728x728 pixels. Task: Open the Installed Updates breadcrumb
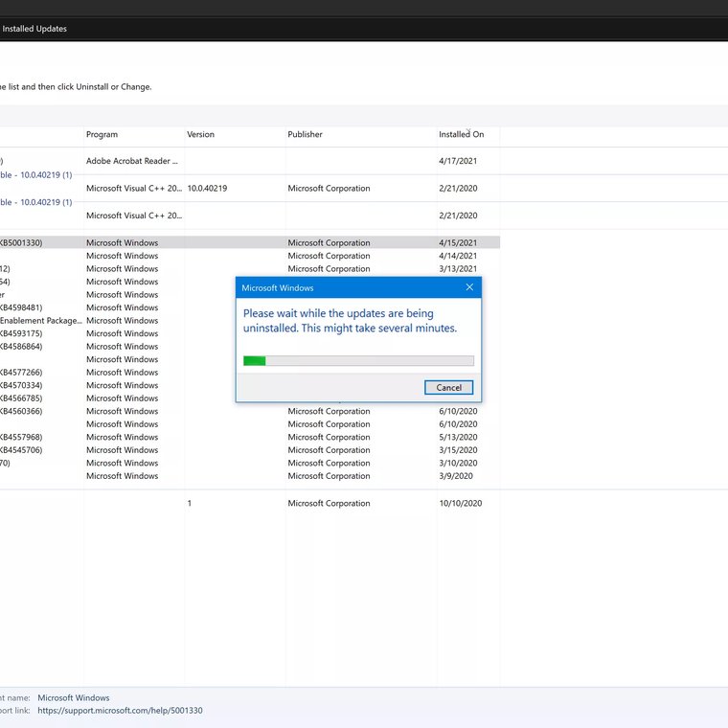pos(34,29)
